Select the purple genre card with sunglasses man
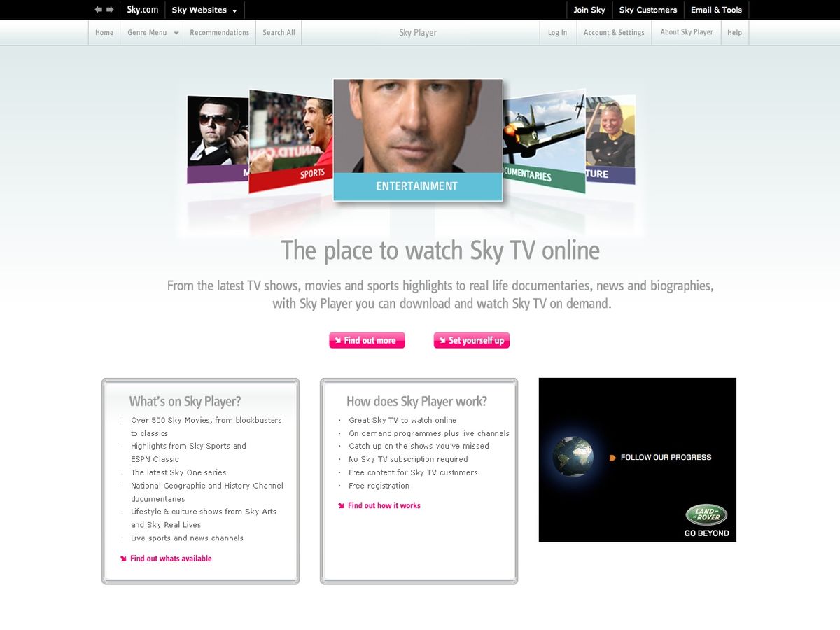Viewport: 840px width, 630px height. pos(218,139)
